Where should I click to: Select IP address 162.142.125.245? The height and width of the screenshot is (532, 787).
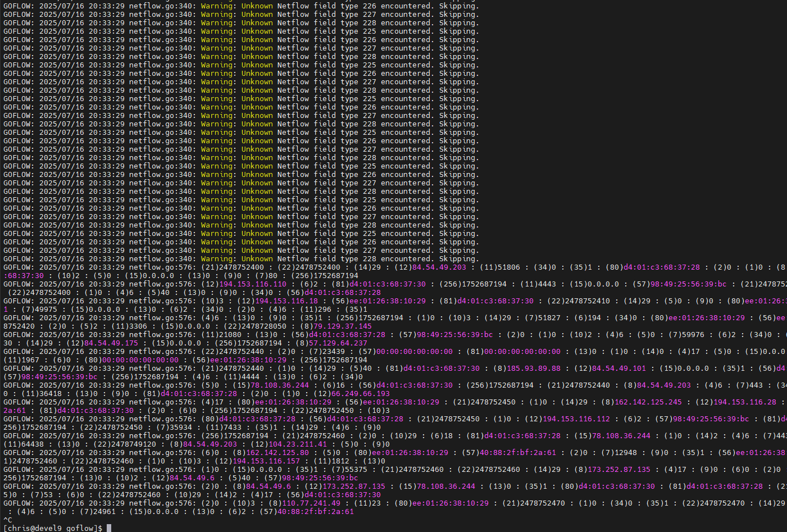(648, 402)
